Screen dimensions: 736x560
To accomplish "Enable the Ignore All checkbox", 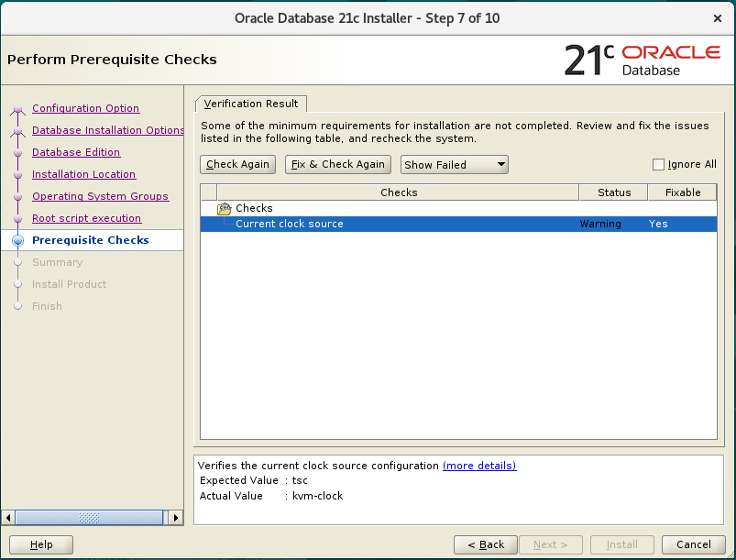I will click(x=658, y=164).
